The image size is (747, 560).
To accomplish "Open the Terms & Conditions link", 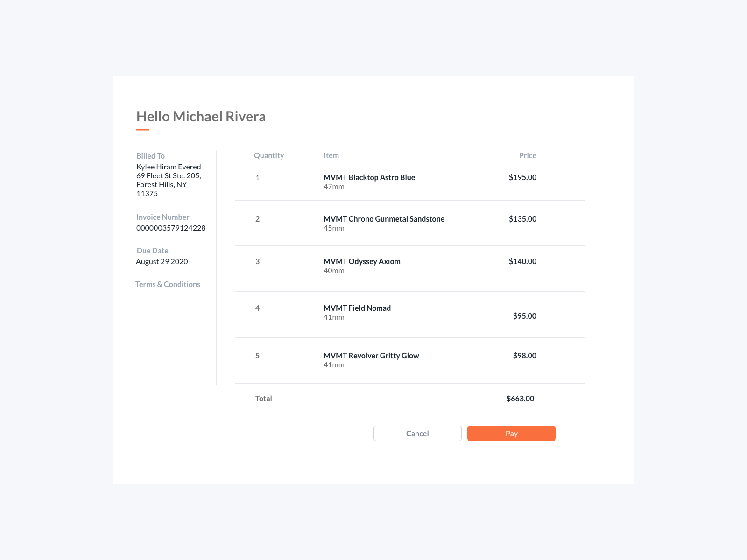I will [x=168, y=284].
